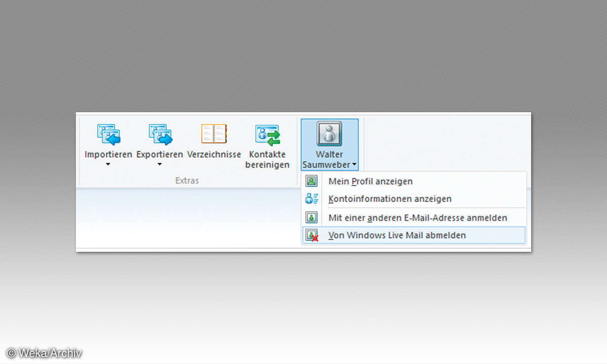Click the Kontoinformationen menu icon

pyautogui.click(x=312, y=199)
